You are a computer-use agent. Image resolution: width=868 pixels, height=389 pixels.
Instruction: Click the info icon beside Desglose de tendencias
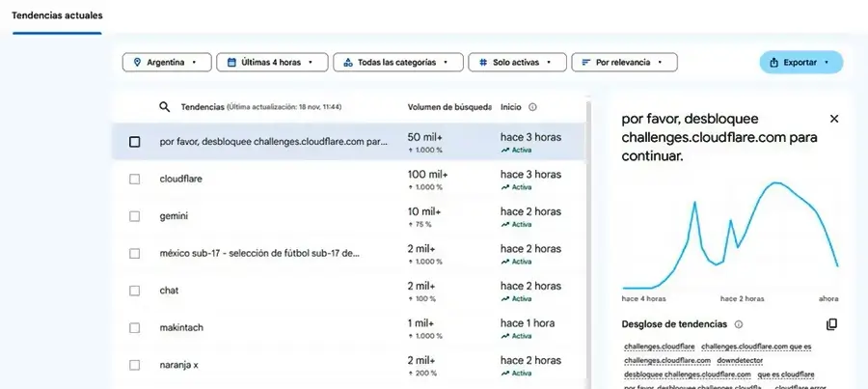coord(738,324)
